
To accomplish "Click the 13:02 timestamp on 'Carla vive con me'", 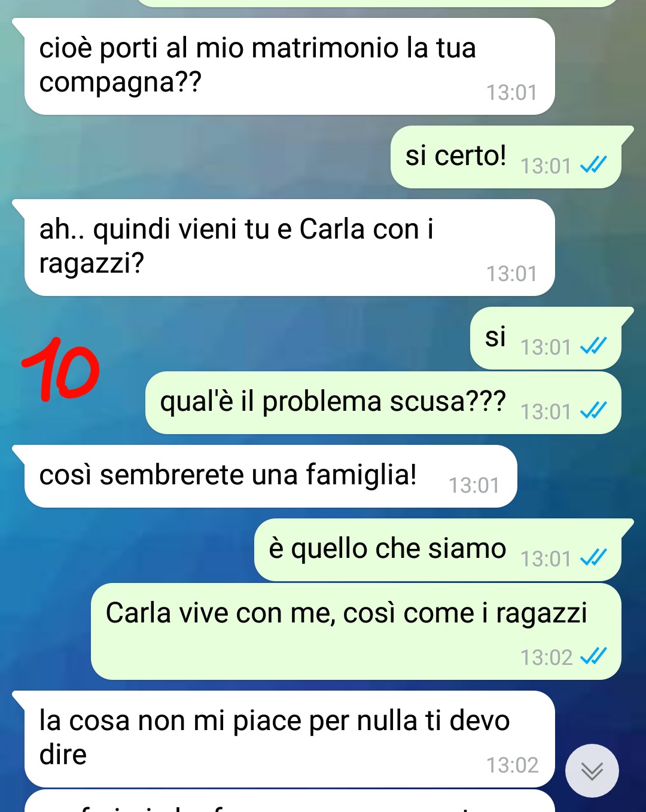I will (547, 658).
